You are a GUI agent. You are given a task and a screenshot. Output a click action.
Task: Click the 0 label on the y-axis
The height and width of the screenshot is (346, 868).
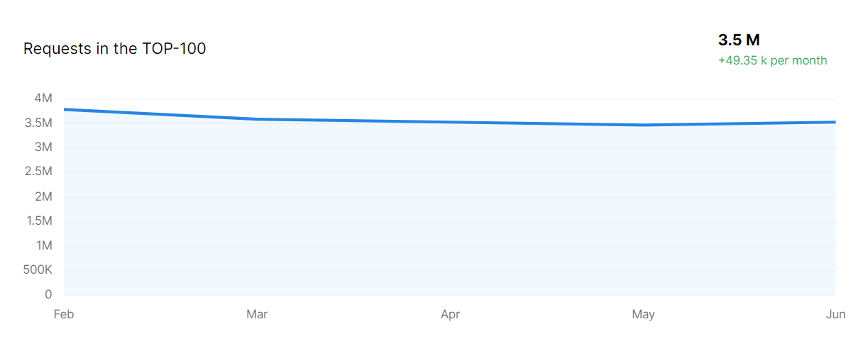(x=48, y=294)
